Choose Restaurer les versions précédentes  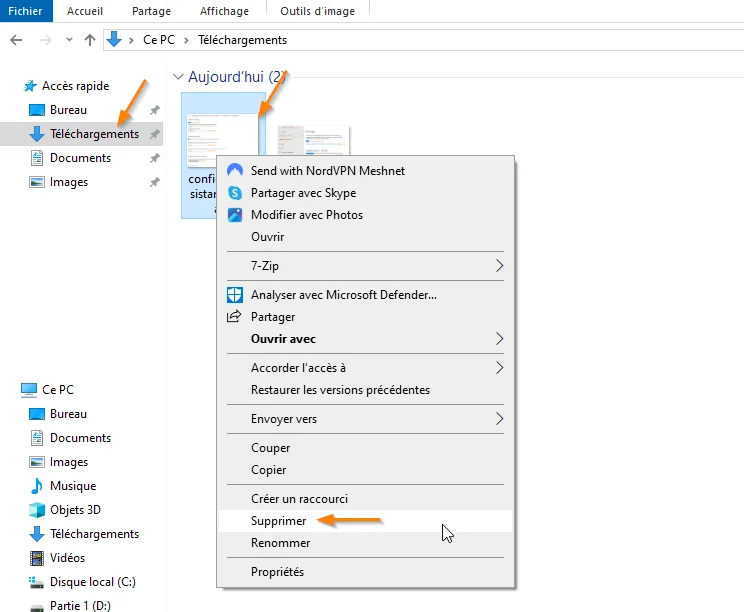pos(365,390)
